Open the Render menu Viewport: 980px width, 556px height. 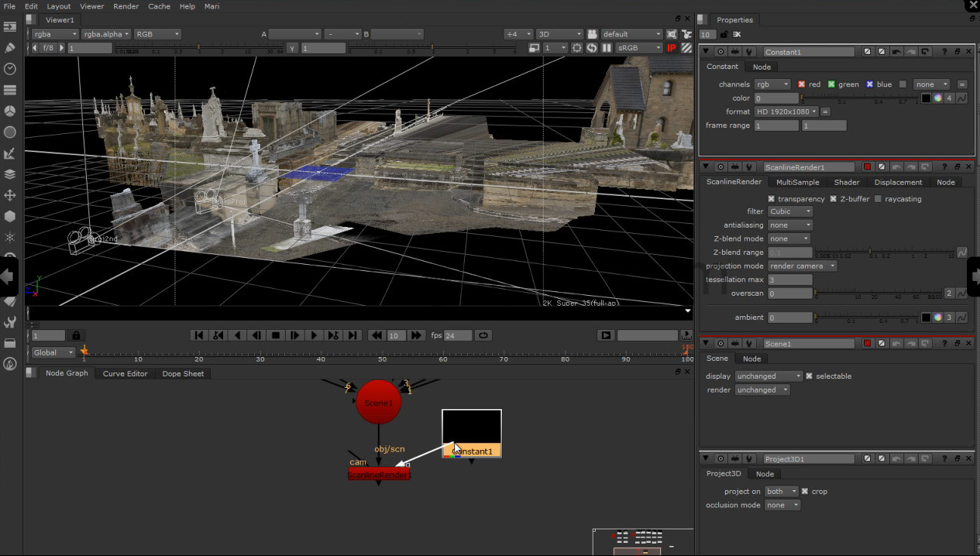pyautogui.click(x=126, y=6)
